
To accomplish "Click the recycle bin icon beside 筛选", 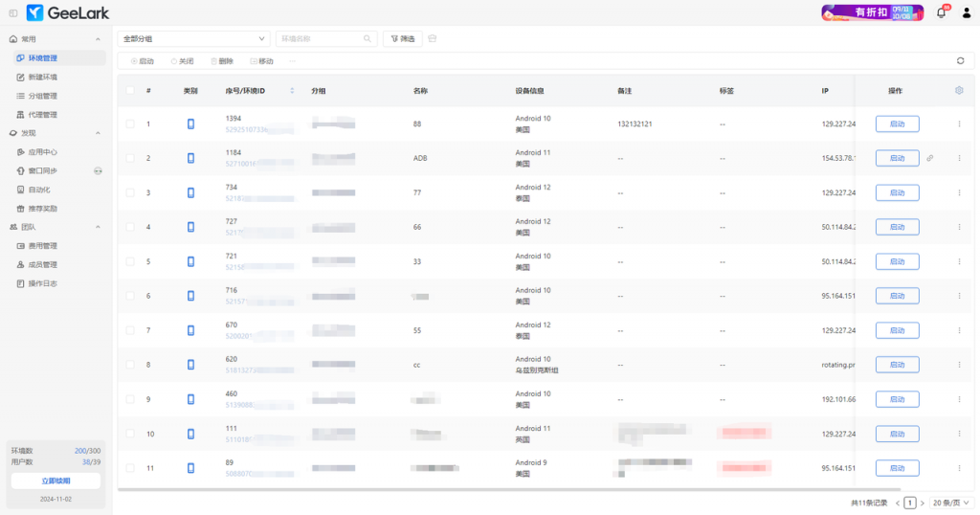I will click(x=432, y=38).
